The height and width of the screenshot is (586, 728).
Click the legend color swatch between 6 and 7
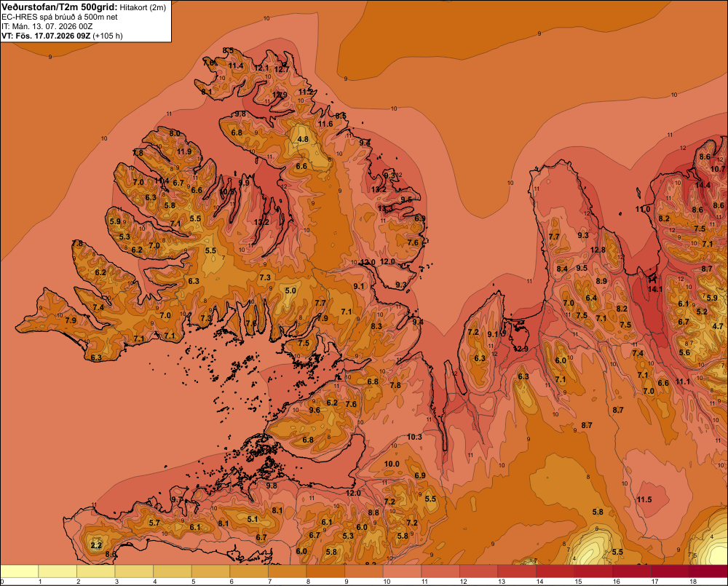pyautogui.click(x=249, y=571)
